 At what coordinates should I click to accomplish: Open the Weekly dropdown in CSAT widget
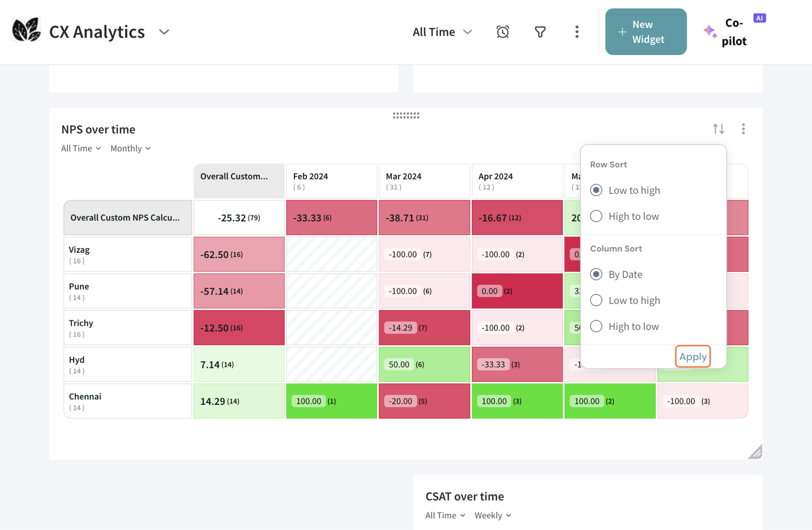point(493,515)
